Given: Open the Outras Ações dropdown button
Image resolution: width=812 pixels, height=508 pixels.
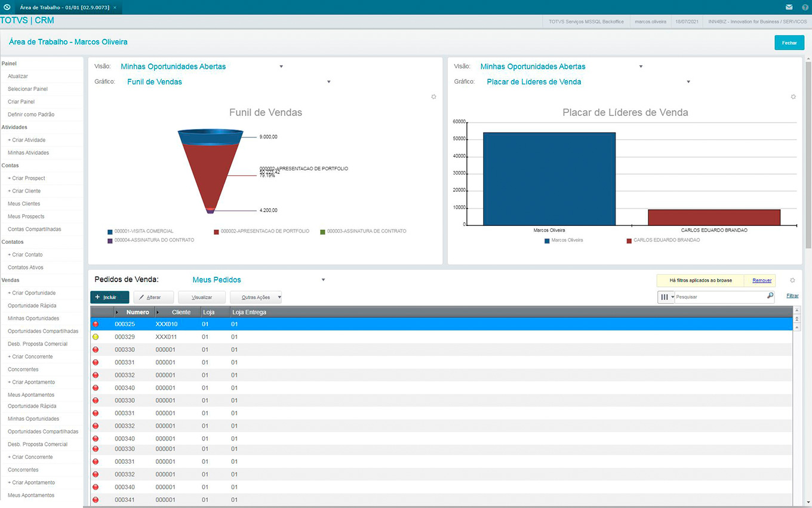Looking at the screenshot, I should [x=256, y=297].
